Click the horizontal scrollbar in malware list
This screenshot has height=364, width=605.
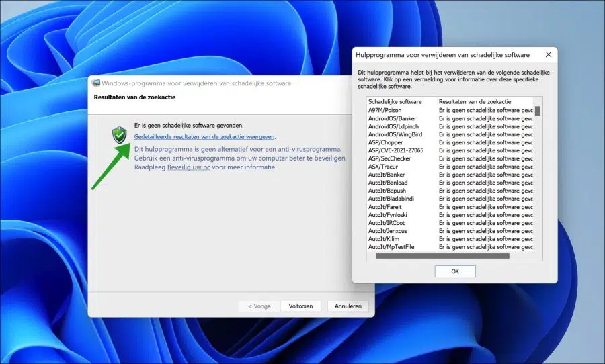click(x=442, y=256)
